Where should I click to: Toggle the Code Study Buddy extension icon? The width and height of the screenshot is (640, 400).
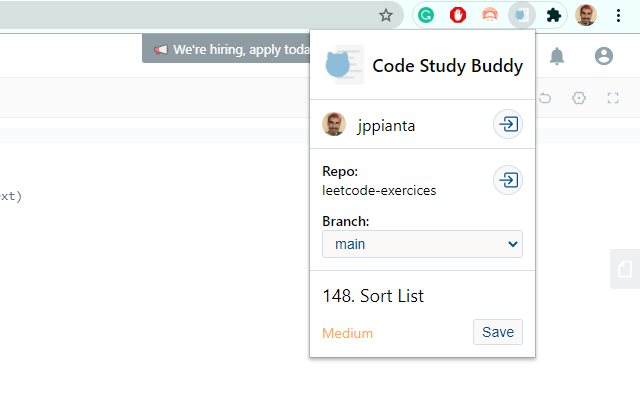click(x=521, y=15)
